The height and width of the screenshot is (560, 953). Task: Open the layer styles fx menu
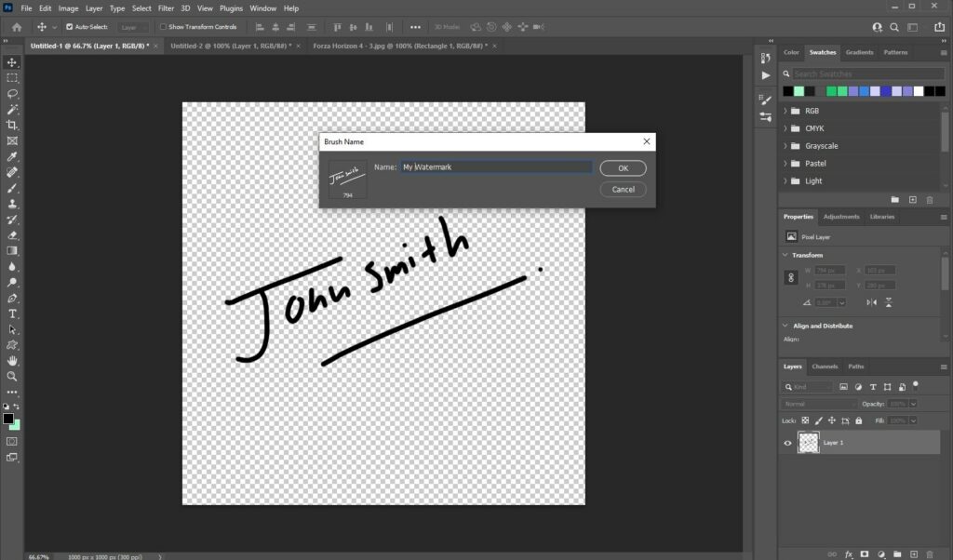[x=849, y=553]
